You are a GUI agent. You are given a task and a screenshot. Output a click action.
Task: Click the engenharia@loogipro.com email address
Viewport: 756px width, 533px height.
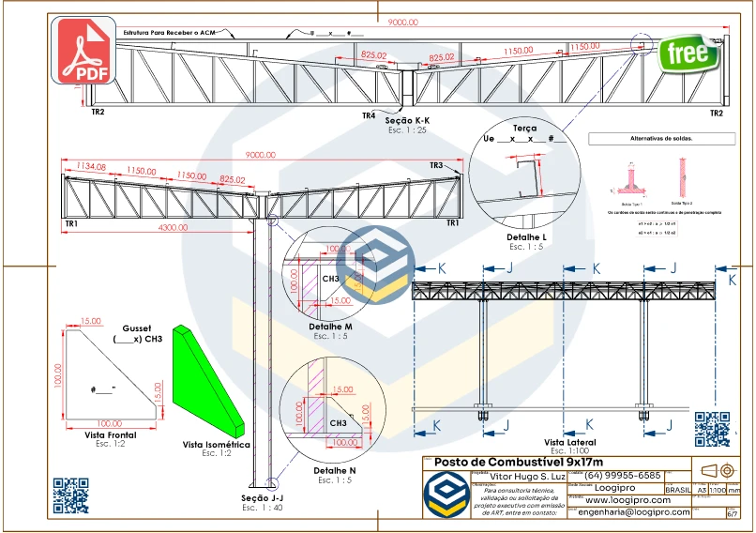(x=634, y=512)
